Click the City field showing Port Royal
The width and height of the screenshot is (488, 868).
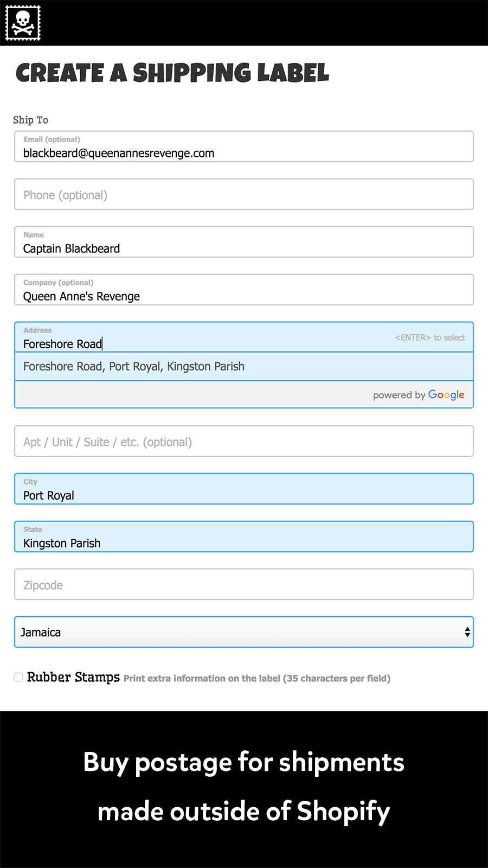click(x=243, y=489)
